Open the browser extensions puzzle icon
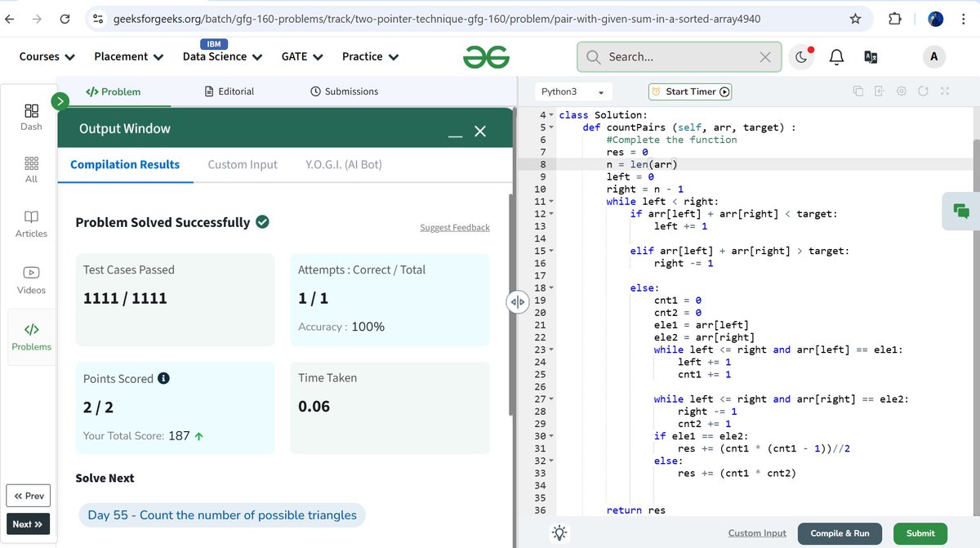The height and width of the screenshot is (548, 980). pos(894,19)
